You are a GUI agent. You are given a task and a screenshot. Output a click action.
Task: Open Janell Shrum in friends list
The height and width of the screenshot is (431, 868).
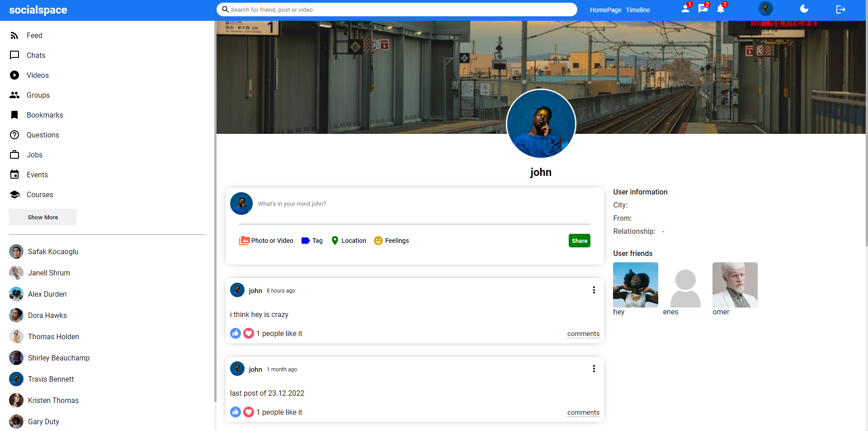coord(40,273)
